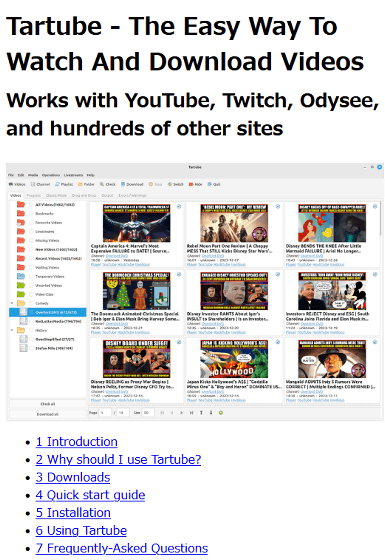Click the go-to-first-page arrow icon
385x560 pixels.
[162, 413]
